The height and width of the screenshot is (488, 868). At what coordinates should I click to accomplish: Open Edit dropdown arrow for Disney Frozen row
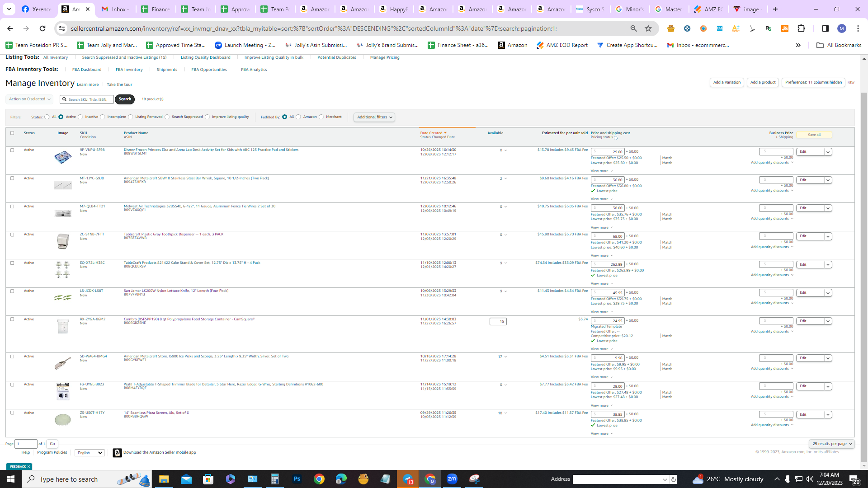pos(828,152)
